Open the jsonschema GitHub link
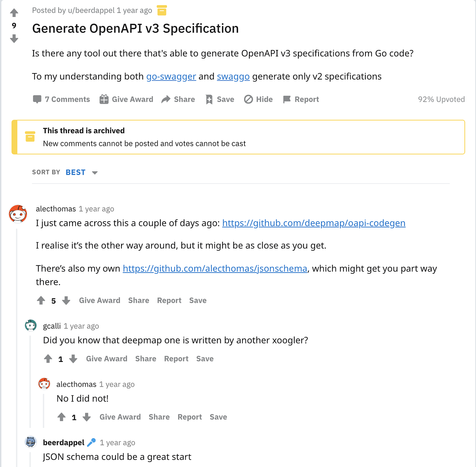476x467 pixels. coord(215,269)
